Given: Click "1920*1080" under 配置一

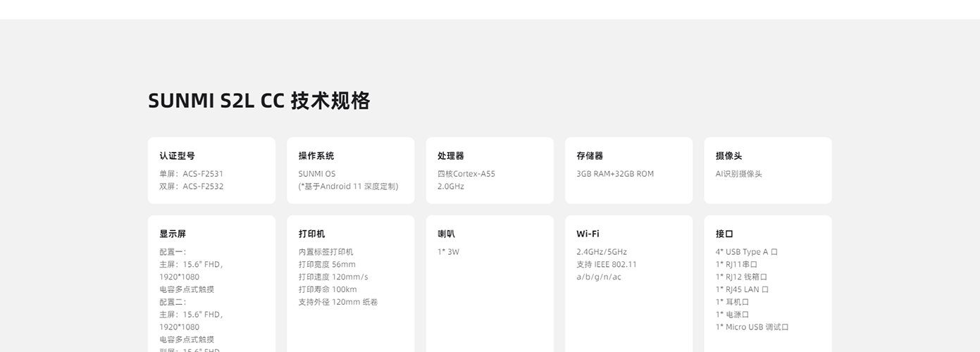Looking at the screenshot, I should tap(179, 277).
